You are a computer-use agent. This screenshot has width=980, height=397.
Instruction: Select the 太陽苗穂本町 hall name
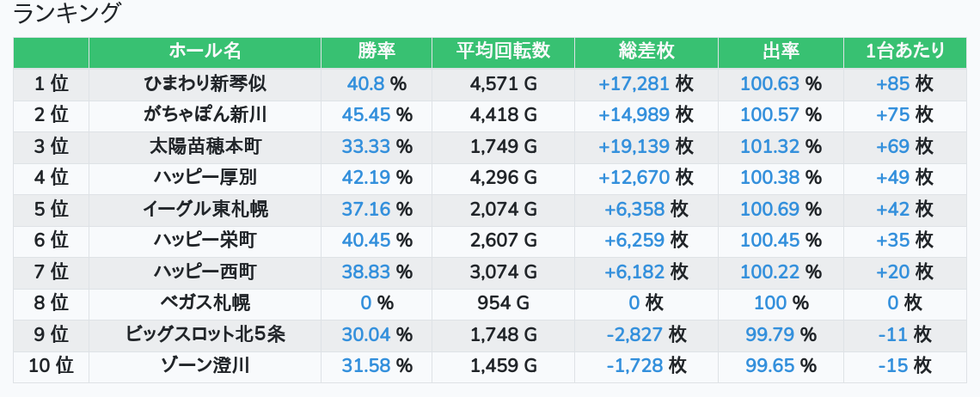(205, 146)
